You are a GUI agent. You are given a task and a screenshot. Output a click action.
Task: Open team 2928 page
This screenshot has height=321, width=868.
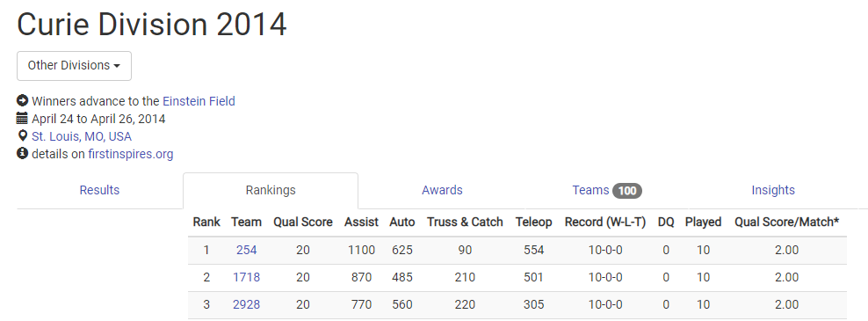(246, 304)
